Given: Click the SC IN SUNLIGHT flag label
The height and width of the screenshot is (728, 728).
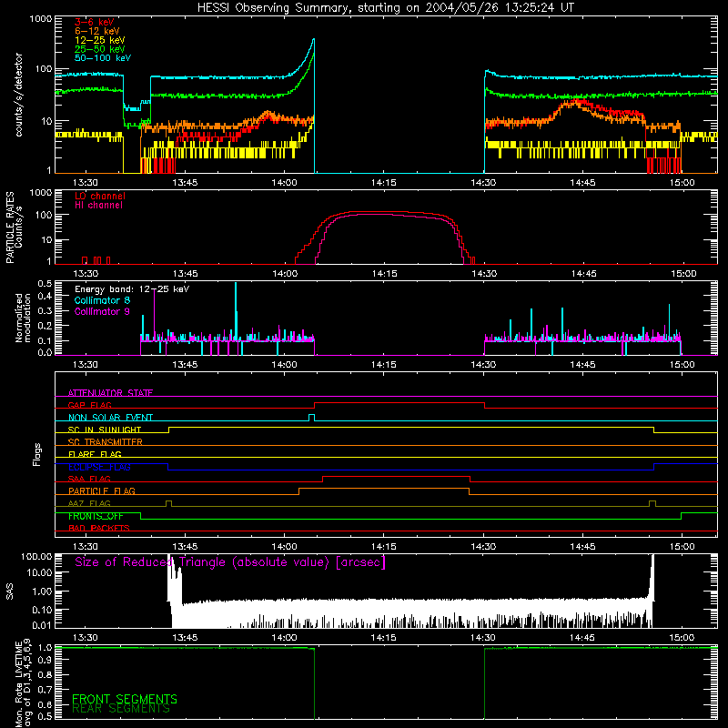Looking at the screenshot, I should click(105, 430).
